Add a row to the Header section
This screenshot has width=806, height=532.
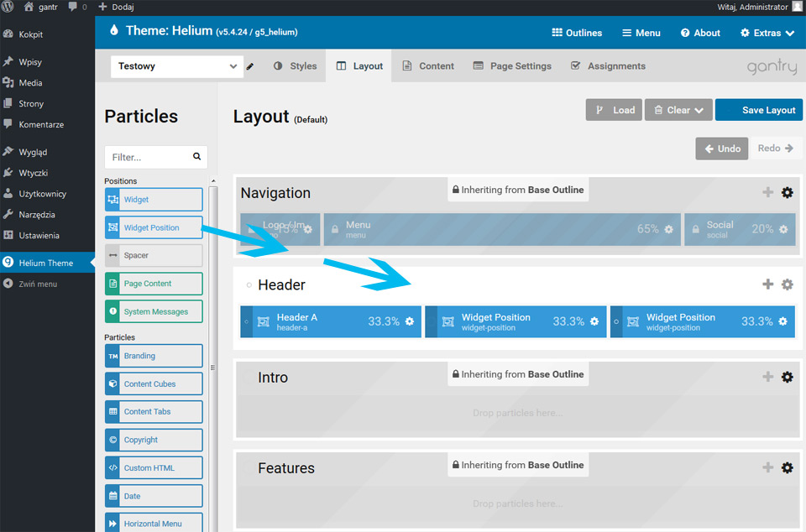point(768,284)
